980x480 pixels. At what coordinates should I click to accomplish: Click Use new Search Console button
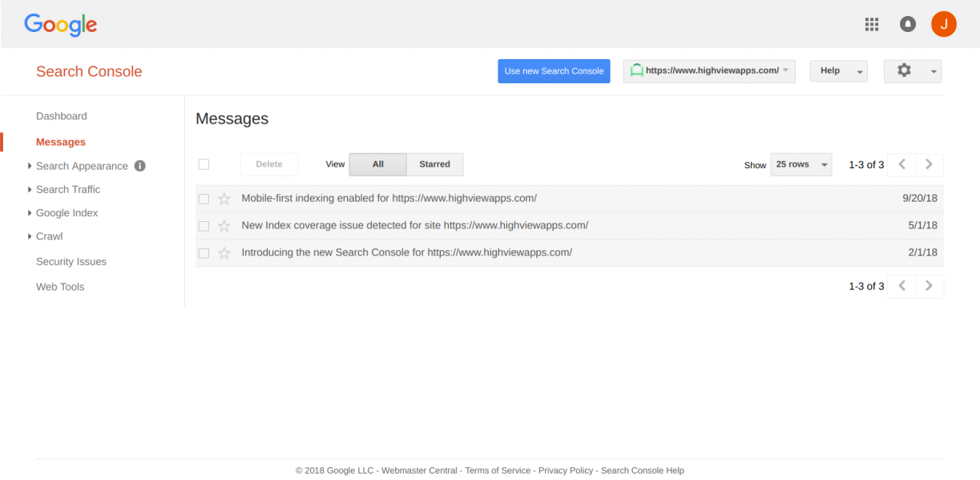(554, 71)
